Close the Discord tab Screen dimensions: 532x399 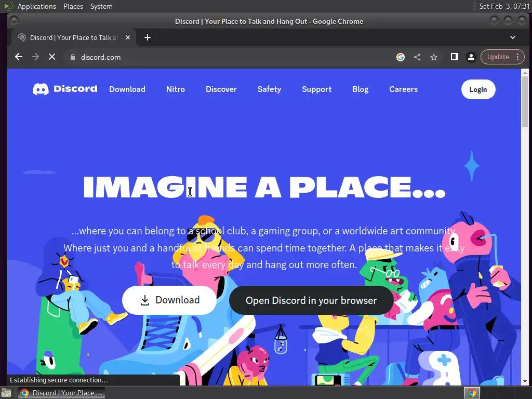[128, 37]
